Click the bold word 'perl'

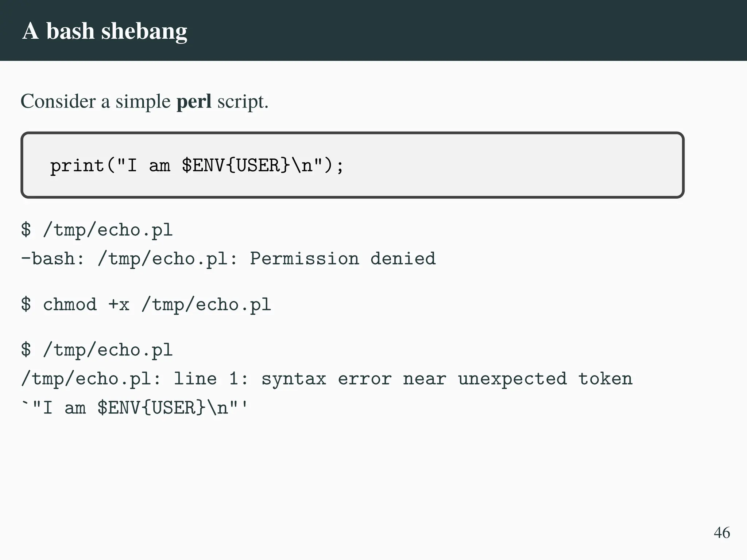[x=194, y=101]
